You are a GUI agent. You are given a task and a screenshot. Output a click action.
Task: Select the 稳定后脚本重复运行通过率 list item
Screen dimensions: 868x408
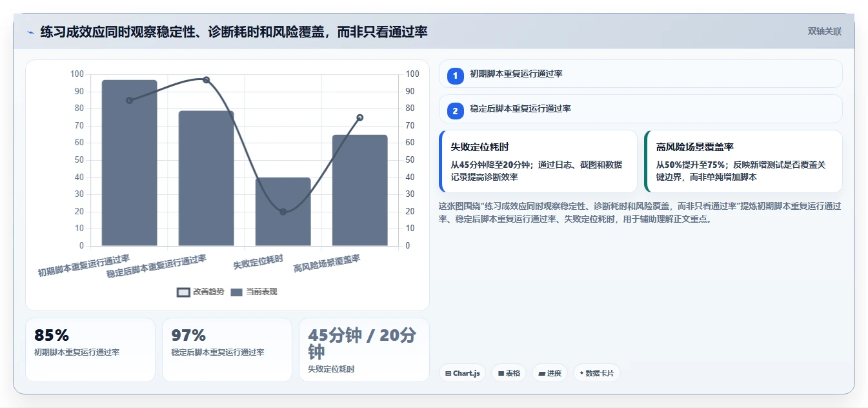pyautogui.click(x=640, y=108)
